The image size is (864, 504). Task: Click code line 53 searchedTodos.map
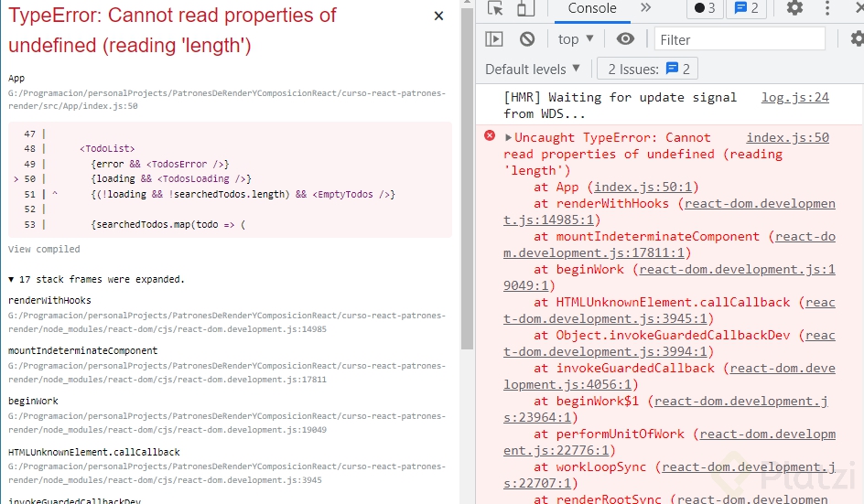tap(168, 225)
